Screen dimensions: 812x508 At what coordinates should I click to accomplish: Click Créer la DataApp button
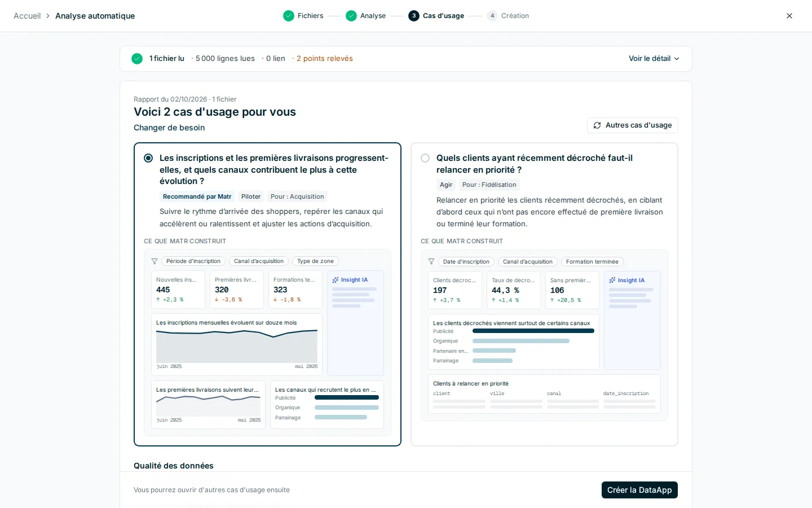click(x=639, y=490)
